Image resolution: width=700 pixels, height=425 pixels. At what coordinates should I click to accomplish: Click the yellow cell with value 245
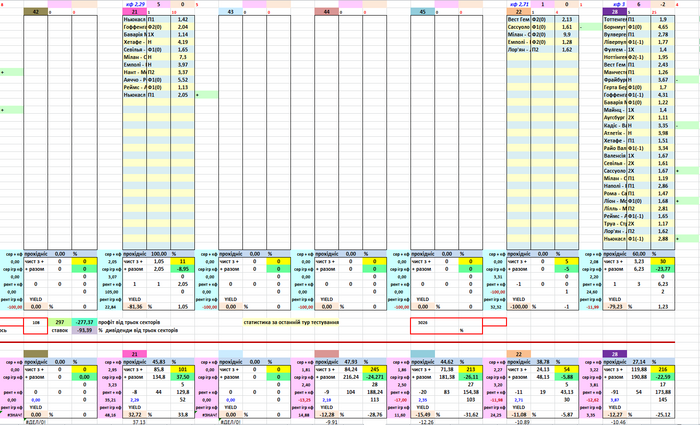(x=375, y=369)
